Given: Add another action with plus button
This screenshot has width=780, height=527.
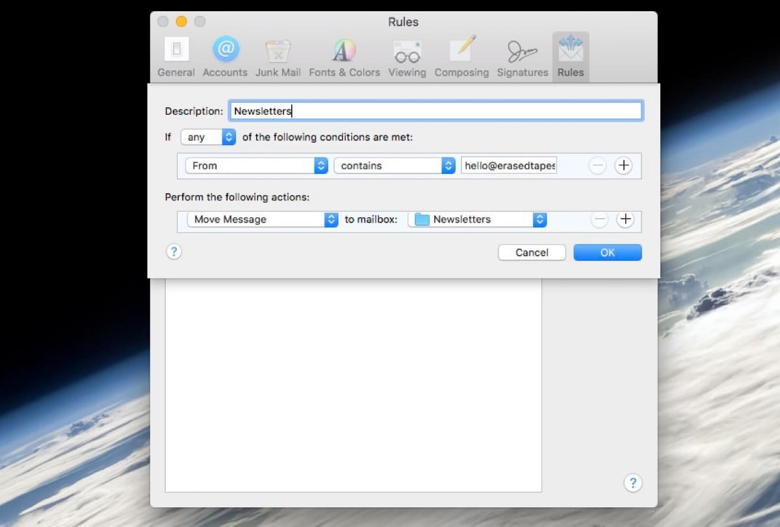Looking at the screenshot, I should (x=625, y=220).
